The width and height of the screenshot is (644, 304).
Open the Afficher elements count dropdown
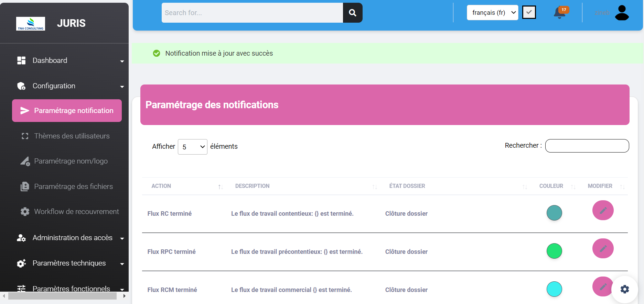point(192,147)
